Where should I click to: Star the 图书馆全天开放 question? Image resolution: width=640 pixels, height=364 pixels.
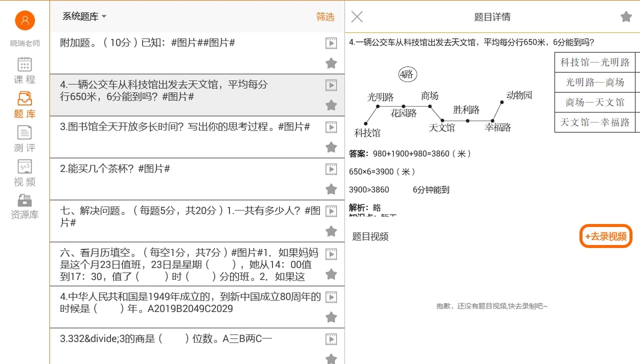(x=331, y=147)
